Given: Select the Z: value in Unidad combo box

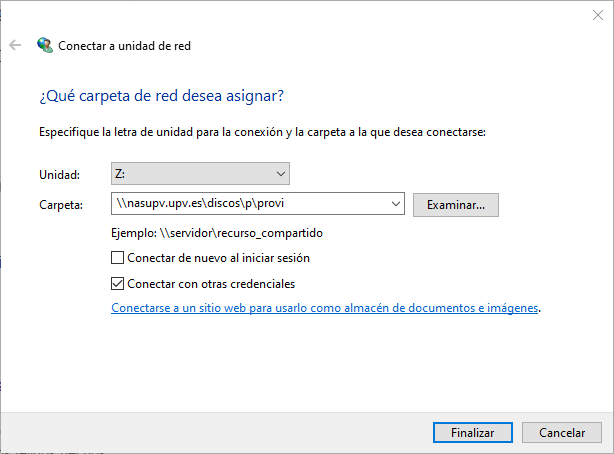Looking at the screenshot, I should pos(190,174).
